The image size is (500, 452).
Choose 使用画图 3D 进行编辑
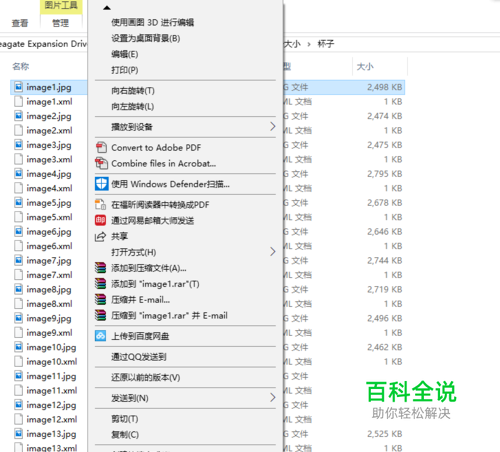(x=152, y=22)
